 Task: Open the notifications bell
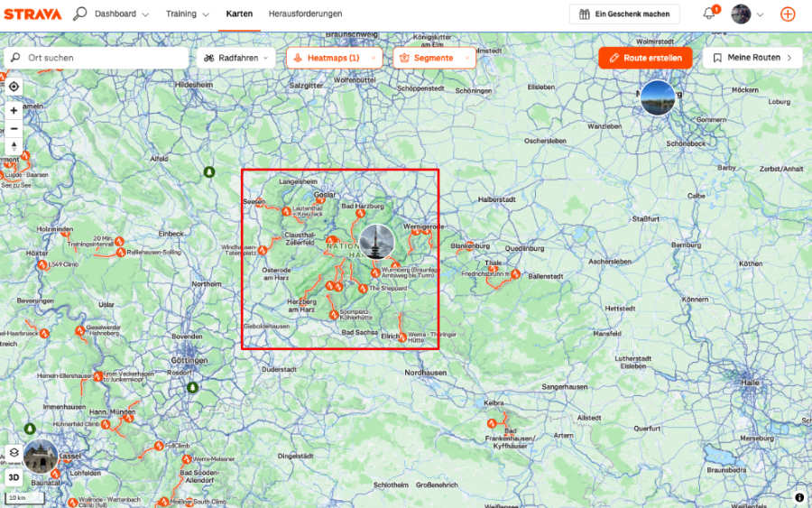coord(709,14)
